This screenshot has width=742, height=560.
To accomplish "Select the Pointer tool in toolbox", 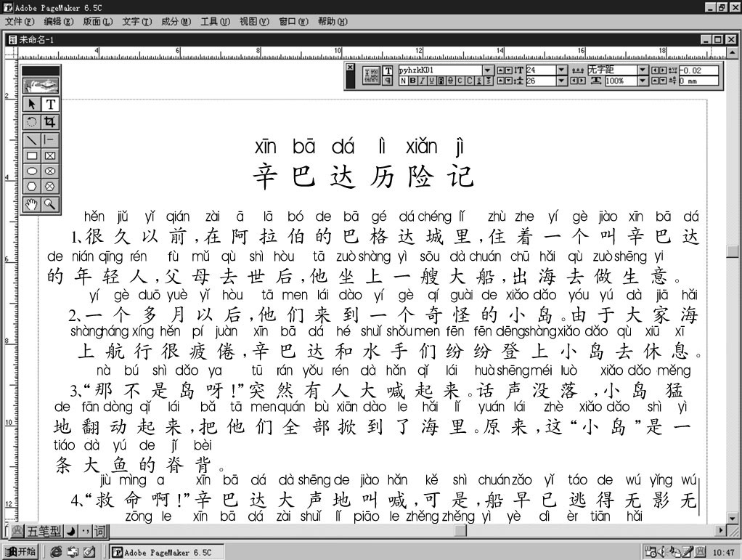I will coord(32,104).
